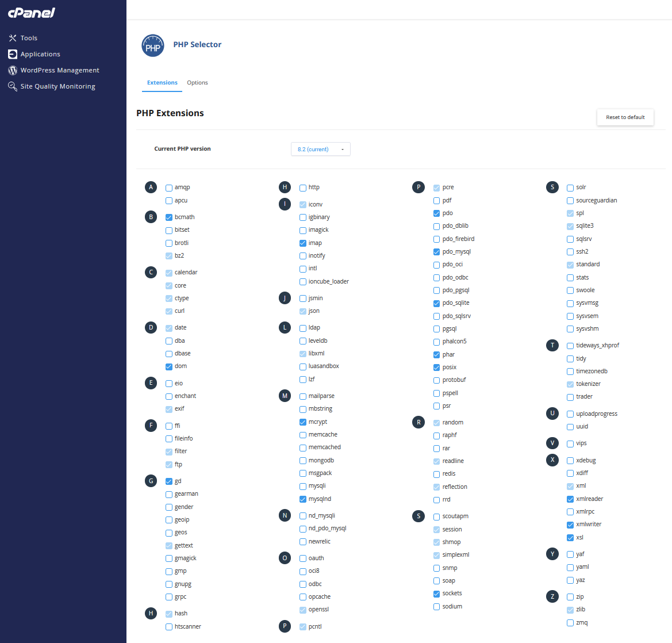Viewport: 672px width, 643px height.
Task: Enable the imagick extension checkbox
Action: pyautogui.click(x=303, y=230)
